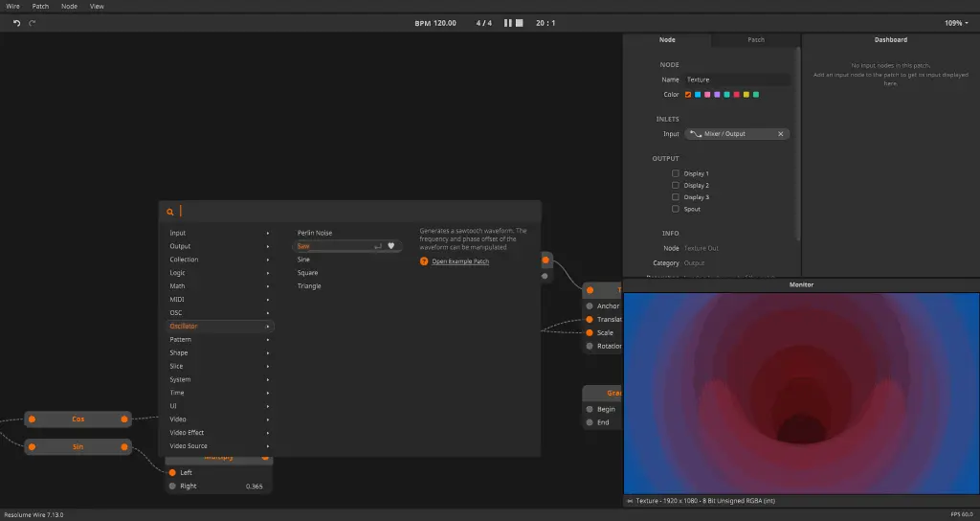Click the redo arrow in the toolbar
Viewport: 980px width, 521px height.
click(x=32, y=23)
